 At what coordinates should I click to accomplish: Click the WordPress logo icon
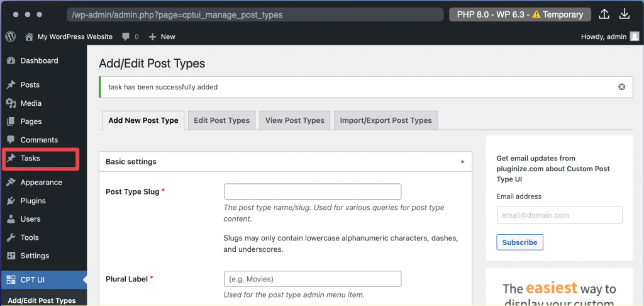pyautogui.click(x=10, y=37)
